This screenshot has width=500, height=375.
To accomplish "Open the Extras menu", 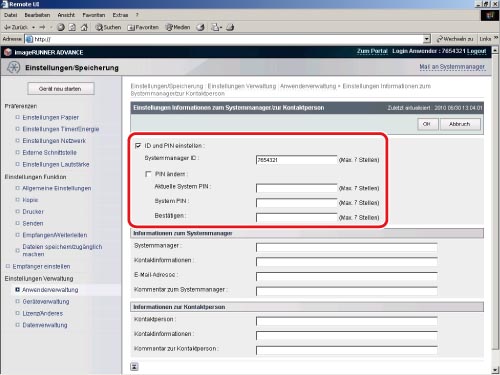I will click(x=120, y=15).
